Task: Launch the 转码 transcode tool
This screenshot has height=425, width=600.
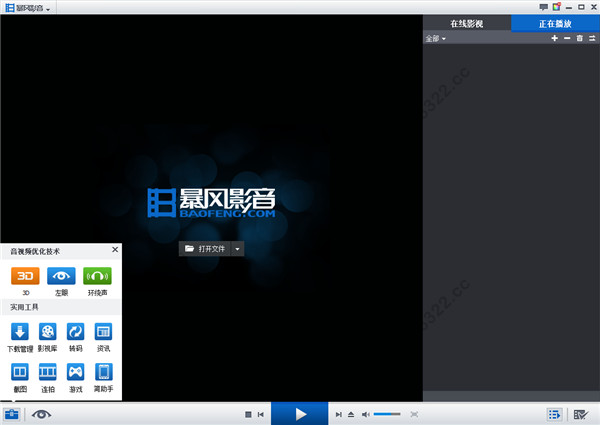Action: click(76, 332)
